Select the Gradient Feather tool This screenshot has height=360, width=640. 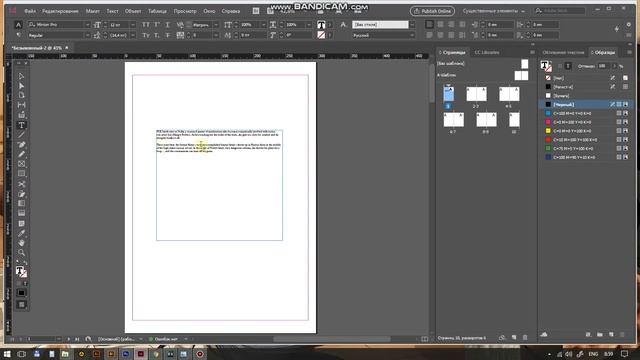[21, 213]
